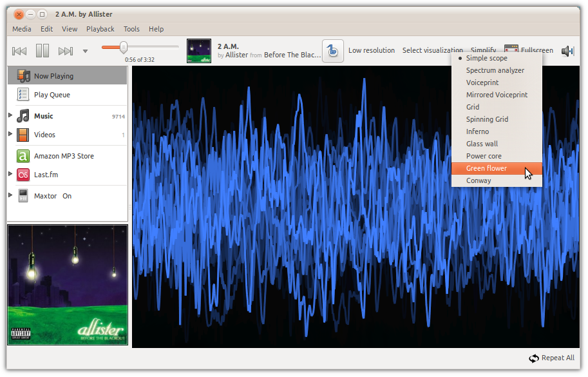Click the Allister album cover thumbnail
This screenshot has width=588, height=377.
[199, 51]
